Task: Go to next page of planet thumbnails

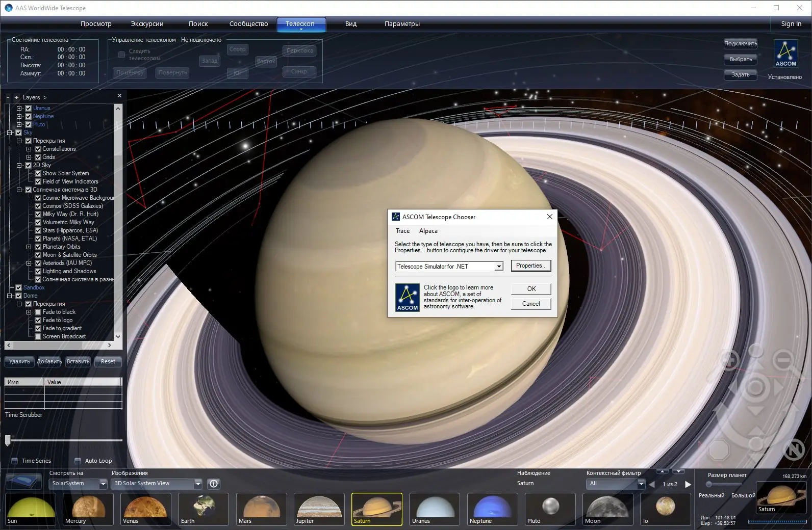Action: pyautogui.click(x=688, y=484)
